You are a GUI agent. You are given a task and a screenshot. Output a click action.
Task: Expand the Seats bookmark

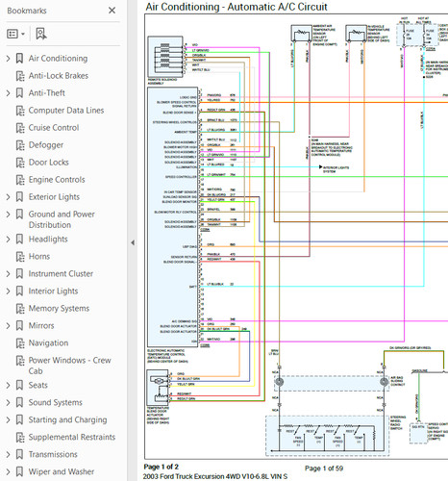(9, 385)
